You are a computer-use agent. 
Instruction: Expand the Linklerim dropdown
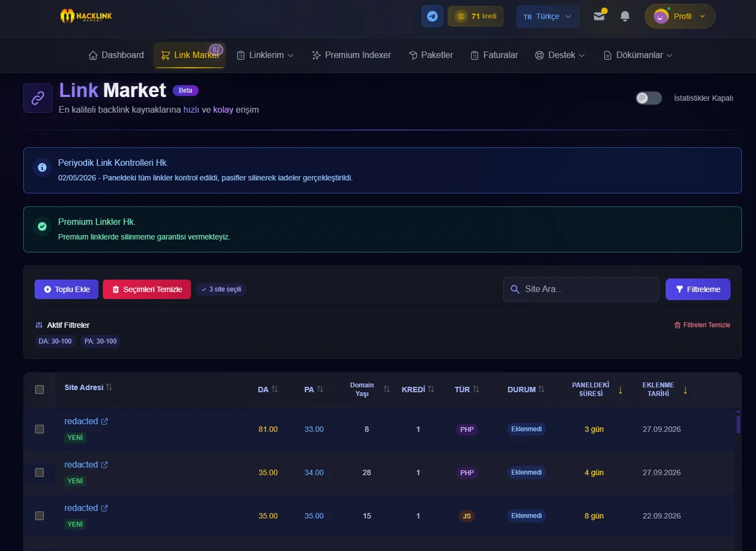265,55
